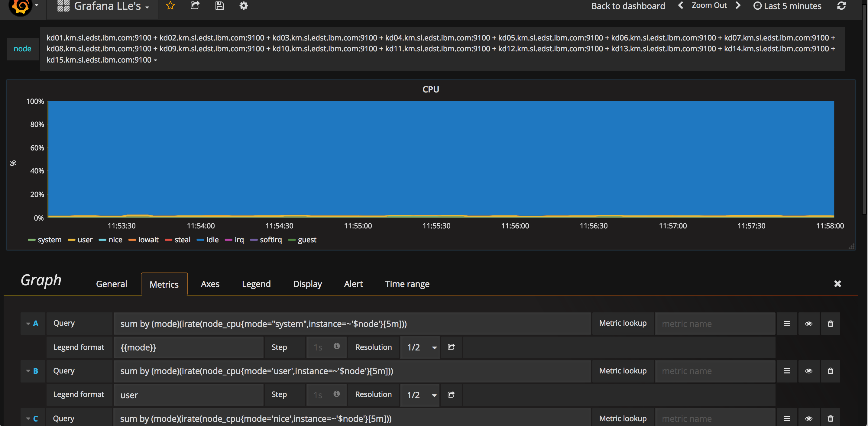Click the save dashboard floppy icon
This screenshot has width=868, height=426.
pos(219,6)
